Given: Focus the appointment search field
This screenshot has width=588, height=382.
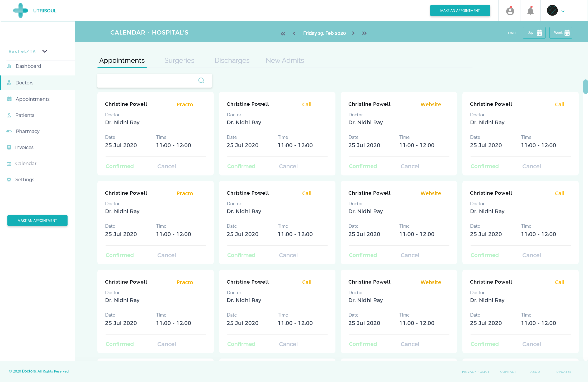Looking at the screenshot, I should (155, 80).
